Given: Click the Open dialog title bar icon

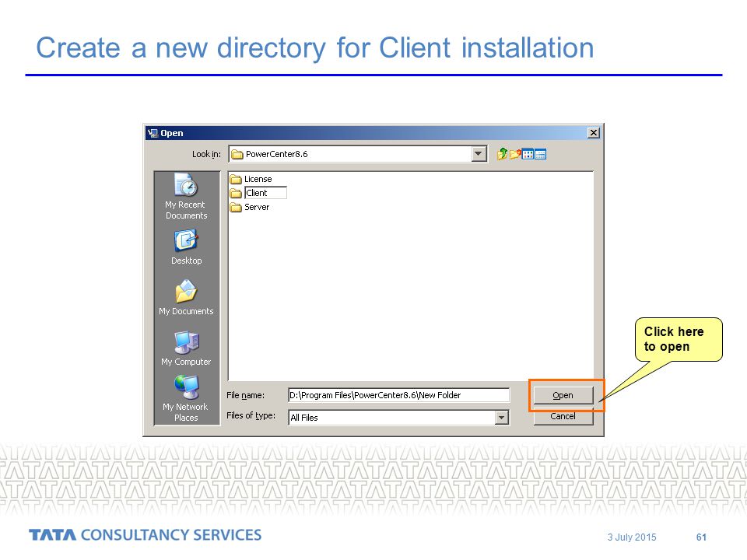Looking at the screenshot, I should [x=153, y=133].
